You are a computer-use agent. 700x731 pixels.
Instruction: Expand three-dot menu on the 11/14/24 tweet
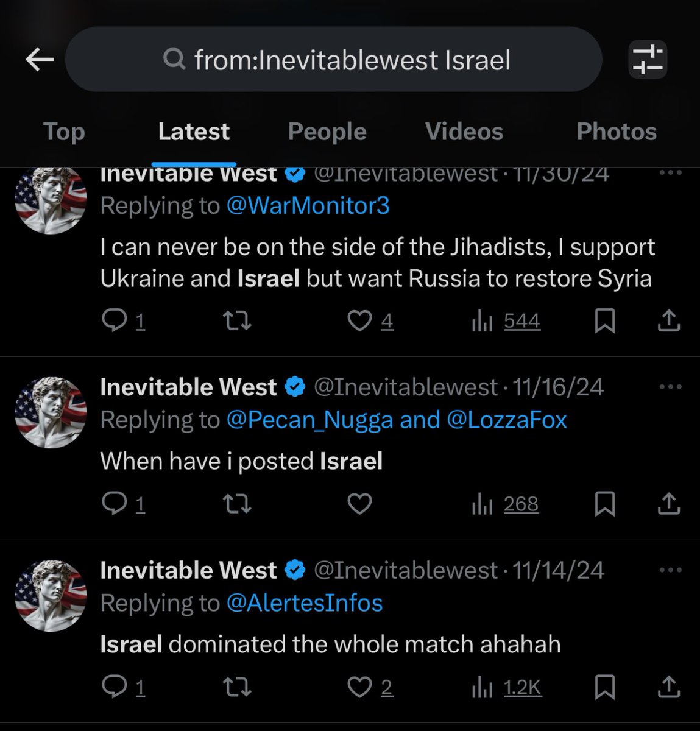click(671, 570)
